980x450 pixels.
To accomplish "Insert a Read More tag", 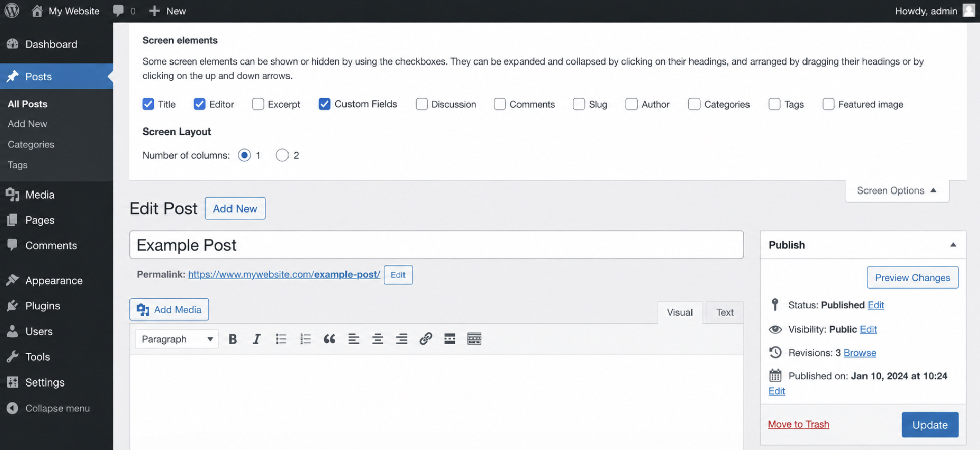I will [x=450, y=339].
